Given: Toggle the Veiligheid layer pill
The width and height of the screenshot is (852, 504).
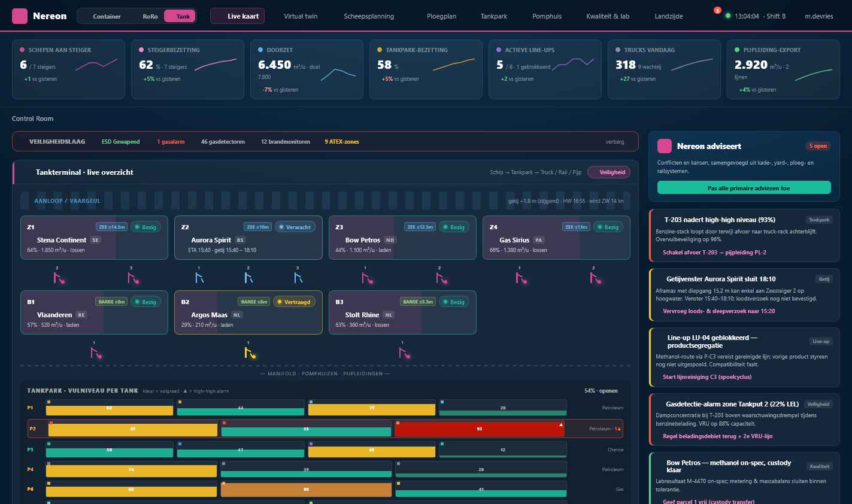Looking at the screenshot, I should coord(609,172).
